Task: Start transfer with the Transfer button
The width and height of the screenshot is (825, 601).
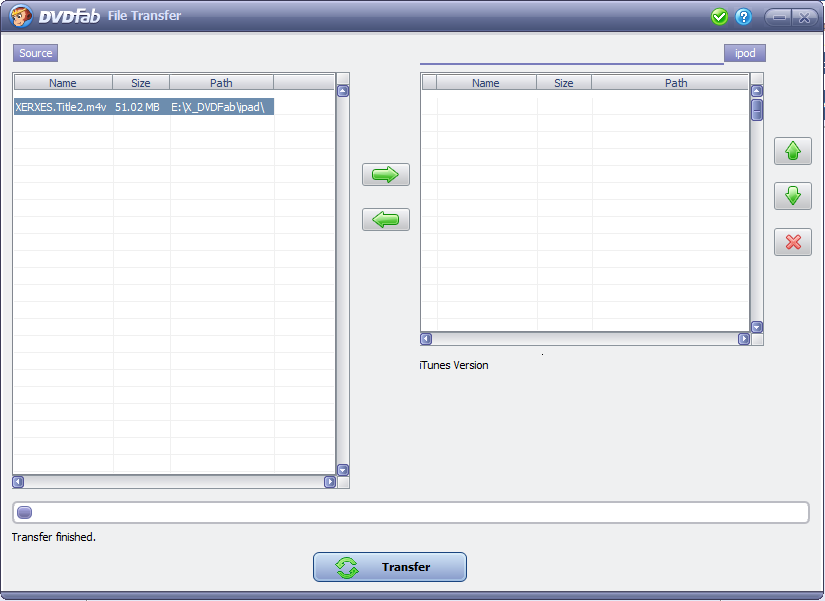Action: tap(390, 567)
